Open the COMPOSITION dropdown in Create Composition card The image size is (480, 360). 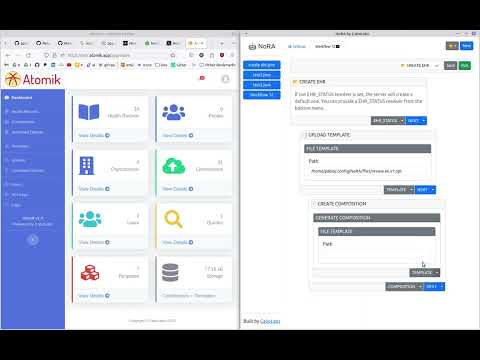[404, 286]
